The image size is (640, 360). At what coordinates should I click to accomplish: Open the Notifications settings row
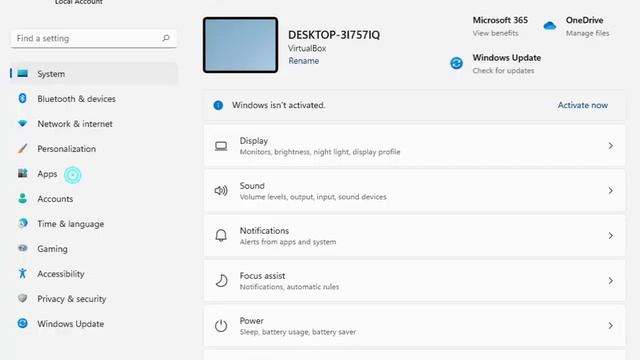[x=414, y=236]
